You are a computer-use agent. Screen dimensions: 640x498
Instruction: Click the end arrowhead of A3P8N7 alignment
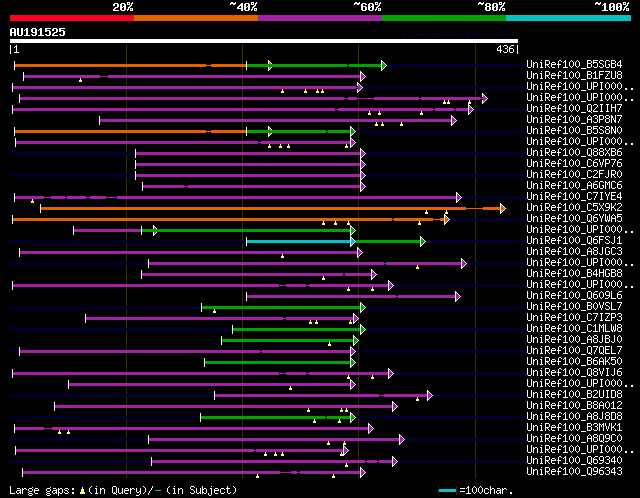[454, 120]
